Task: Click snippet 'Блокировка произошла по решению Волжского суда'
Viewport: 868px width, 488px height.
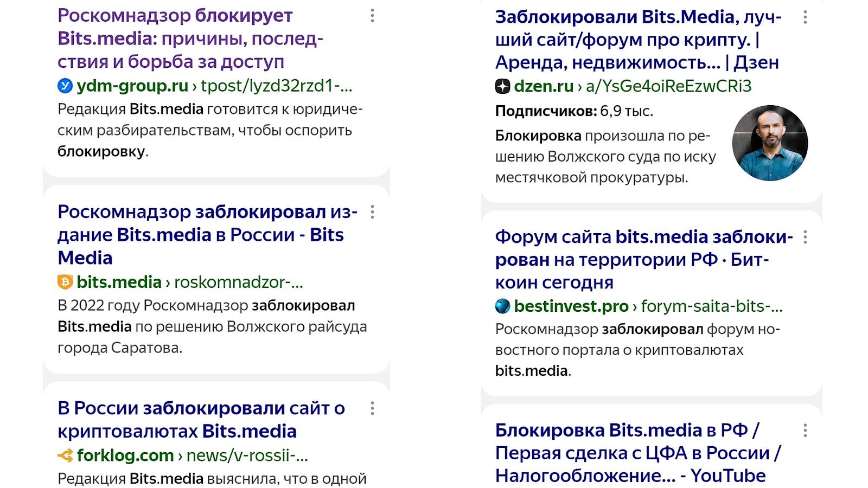Action: click(605, 157)
